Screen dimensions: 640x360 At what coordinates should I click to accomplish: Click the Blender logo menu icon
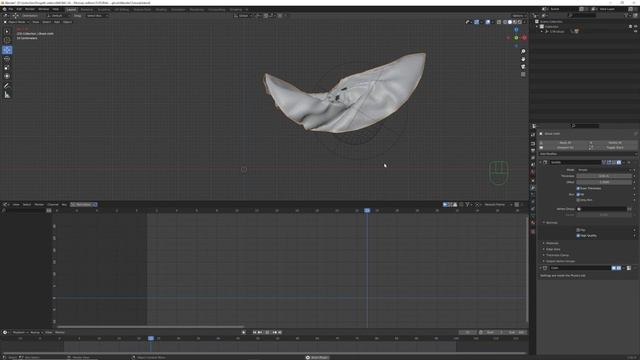pyautogui.click(x=4, y=9)
